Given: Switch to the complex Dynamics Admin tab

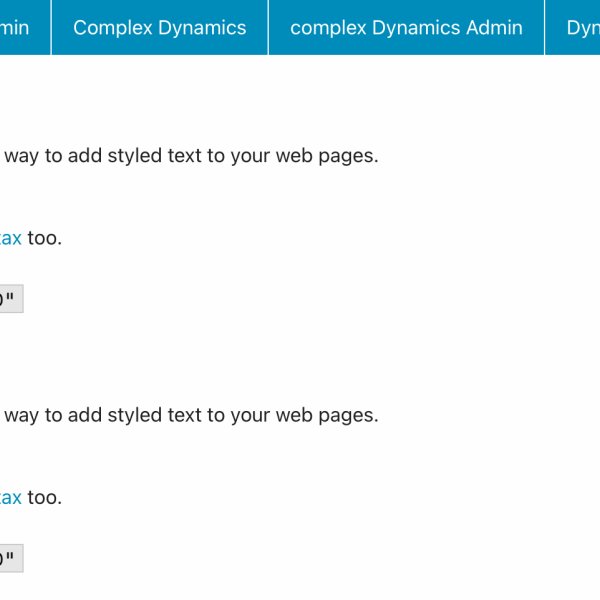Looking at the screenshot, I should 406,27.
